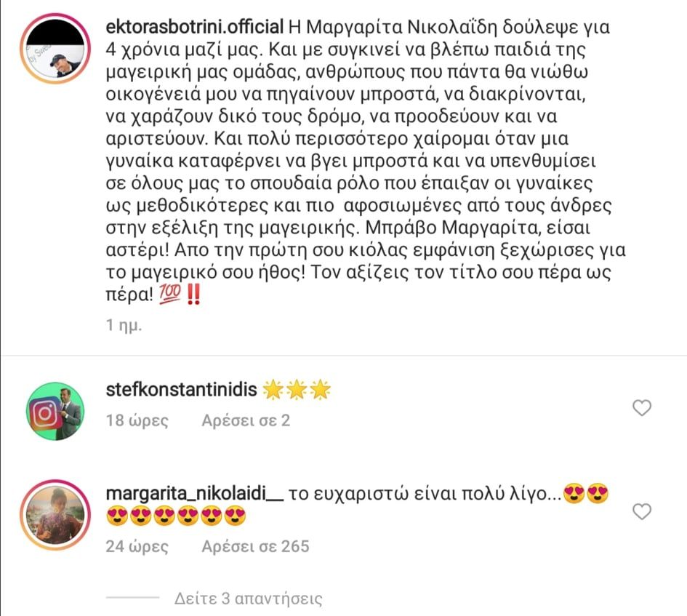The width and height of the screenshot is (687, 616).
Task: Open margarita_nikolaidi__ avatar story ring
Action: (x=55, y=515)
